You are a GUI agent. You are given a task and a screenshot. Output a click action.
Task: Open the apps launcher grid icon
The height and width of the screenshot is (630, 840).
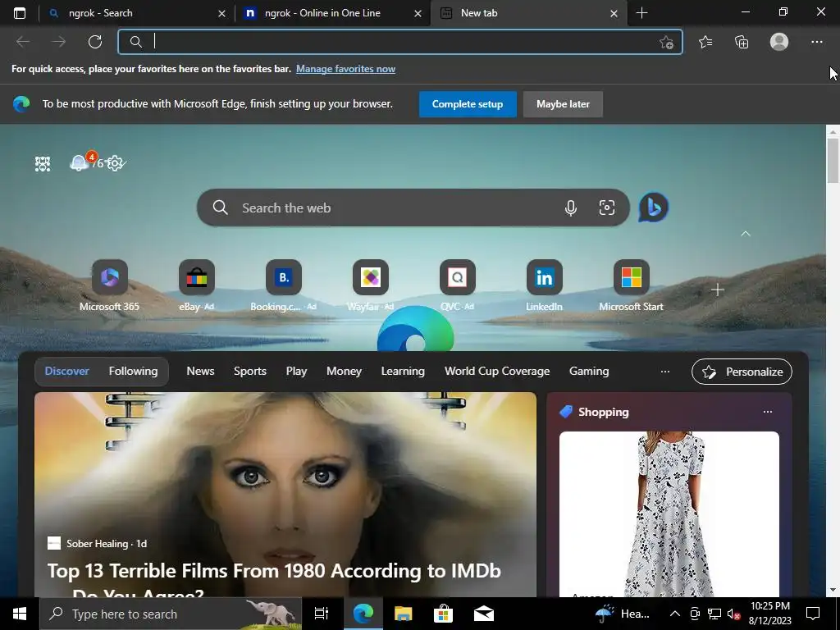(x=43, y=163)
